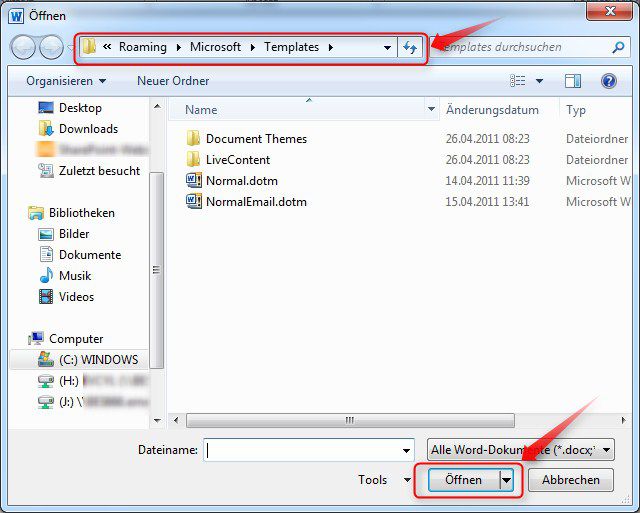Click the Bibliotheken library icon
This screenshot has height=513, width=640.
coord(36,213)
